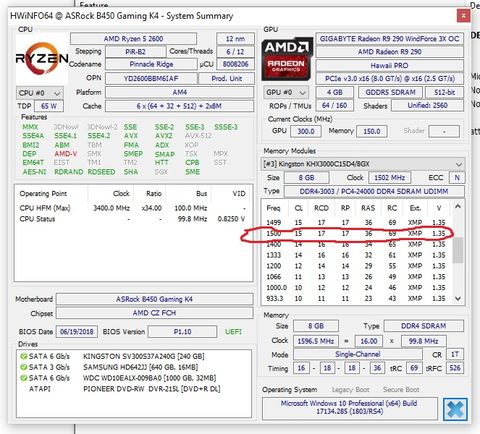Click the Unified: 2560 shaders field
This screenshot has height=434, width=480.
(x=428, y=106)
